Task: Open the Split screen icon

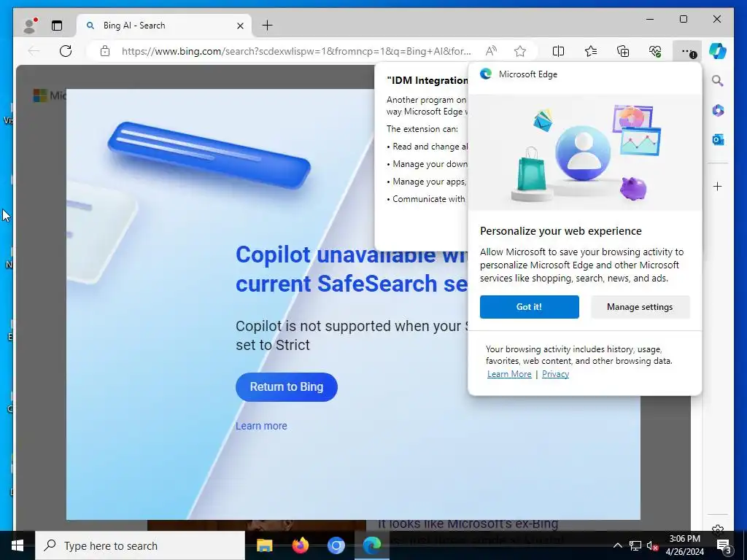Action: [558, 51]
